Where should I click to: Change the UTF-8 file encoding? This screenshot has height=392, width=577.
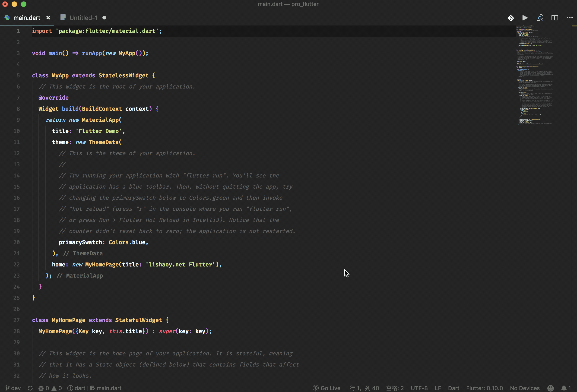point(419,388)
